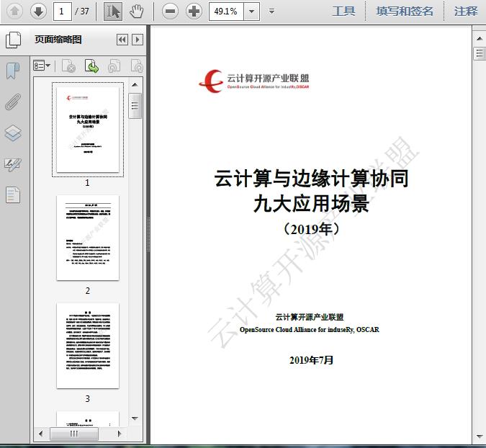This screenshot has height=448, width=486.
Task: Click the extract pages green arrow icon
Action: click(91, 66)
